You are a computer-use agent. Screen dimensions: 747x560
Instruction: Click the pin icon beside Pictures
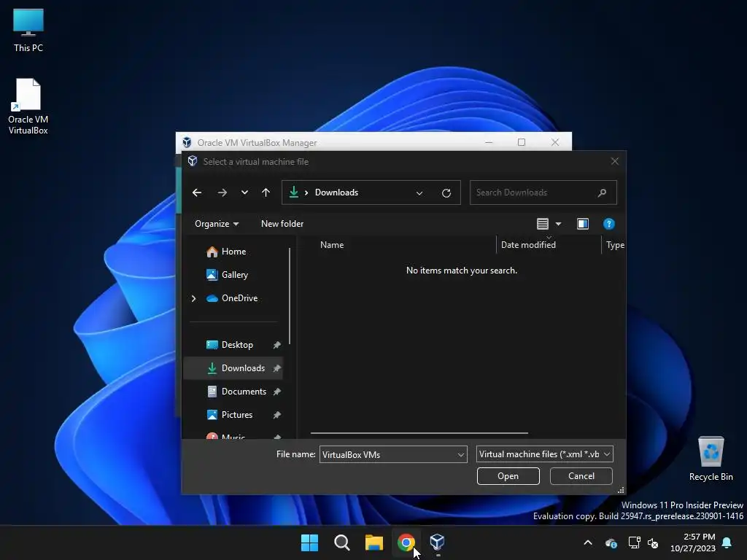pyautogui.click(x=276, y=415)
